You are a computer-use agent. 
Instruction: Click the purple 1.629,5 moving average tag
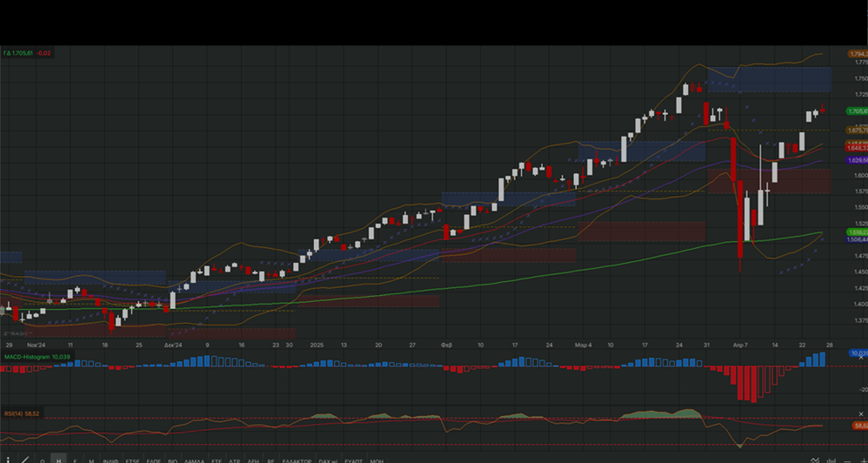pyautogui.click(x=858, y=160)
